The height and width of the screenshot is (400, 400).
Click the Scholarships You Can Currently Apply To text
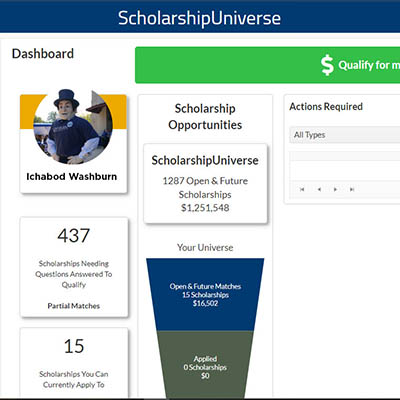pos(74,379)
